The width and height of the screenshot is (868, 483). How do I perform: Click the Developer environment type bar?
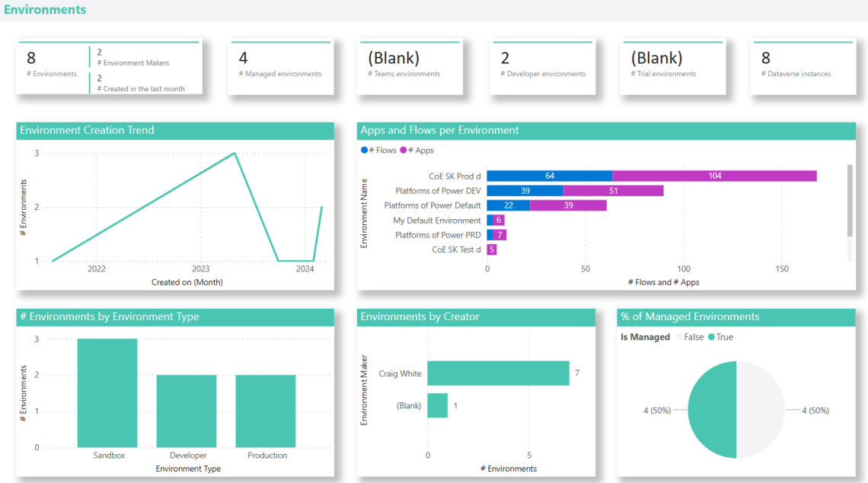tap(187, 411)
